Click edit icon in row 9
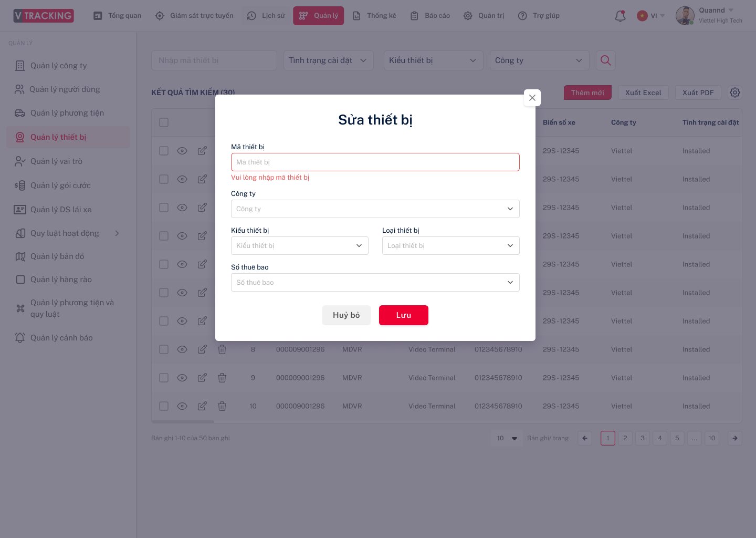 (202, 378)
